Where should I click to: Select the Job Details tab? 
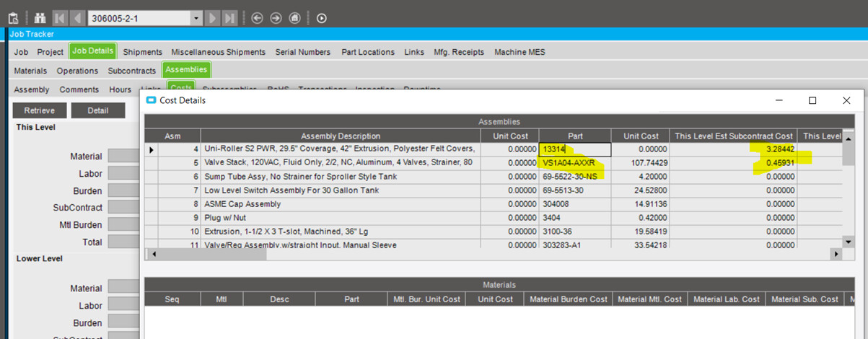(x=92, y=51)
